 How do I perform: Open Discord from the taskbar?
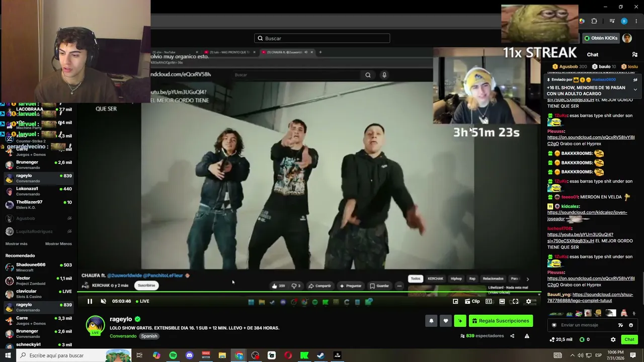coord(189,355)
